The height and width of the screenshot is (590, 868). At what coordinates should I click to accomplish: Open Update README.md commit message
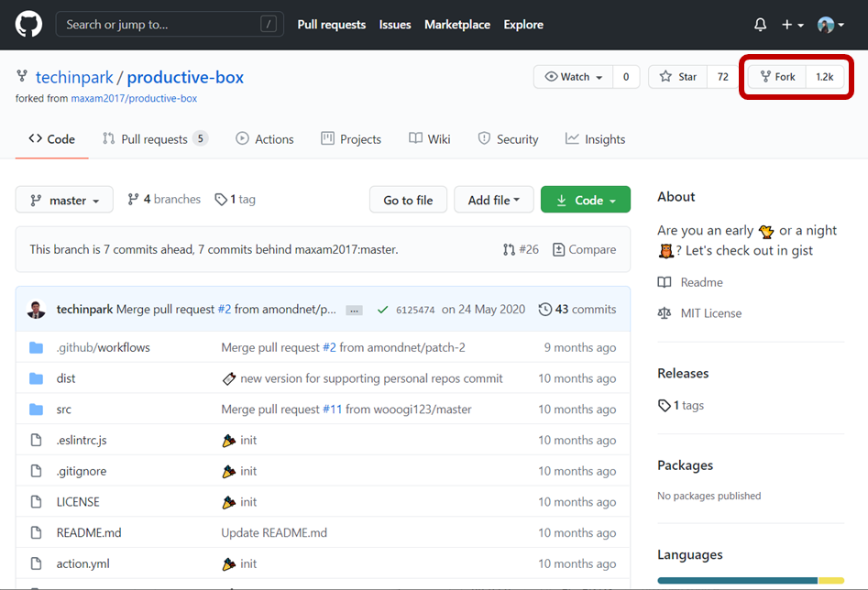tap(274, 533)
